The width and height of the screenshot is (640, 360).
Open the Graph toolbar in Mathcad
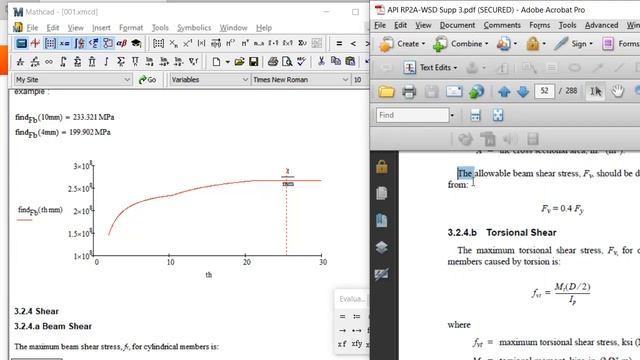(35, 43)
